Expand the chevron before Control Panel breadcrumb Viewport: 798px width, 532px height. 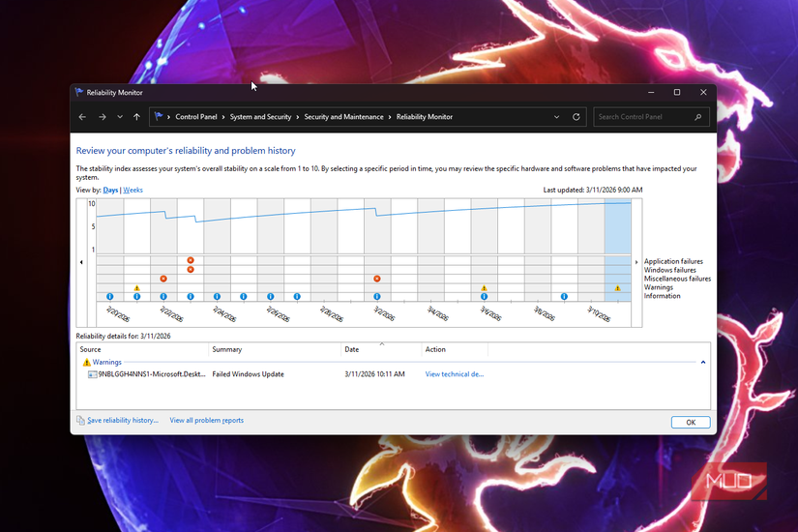[168, 117]
